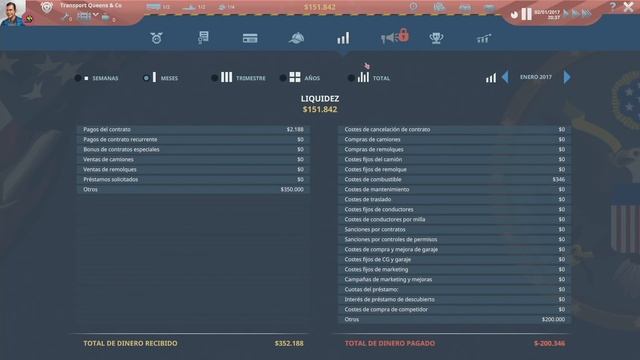640x360 pixels.
Task: Select the Trimestre period radio button
Action: click(x=214, y=78)
